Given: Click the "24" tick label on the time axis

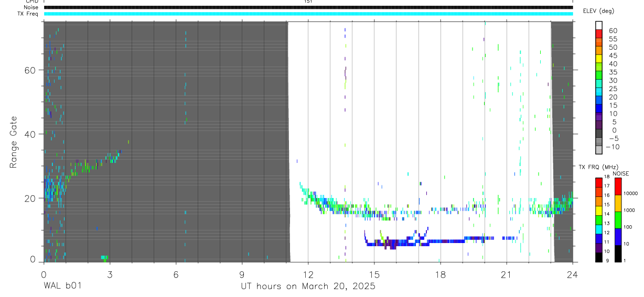Looking at the screenshot, I should (x=573, y=274).
